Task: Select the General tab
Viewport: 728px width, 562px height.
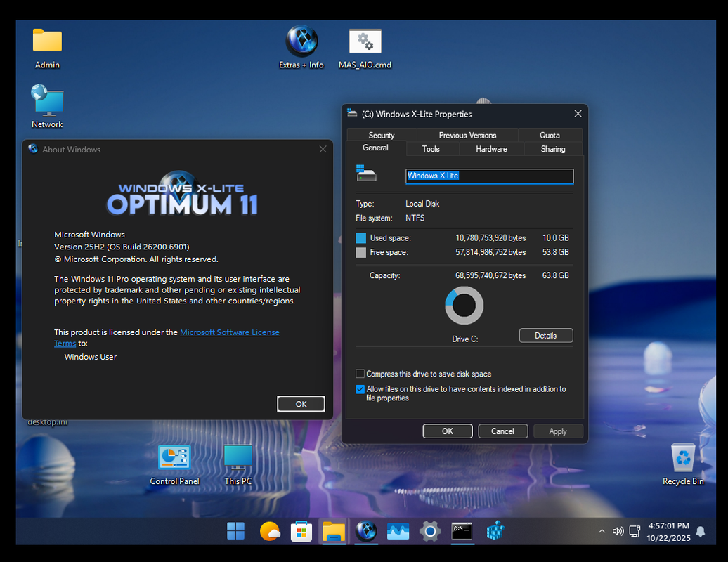Action: tap(376, 148)
